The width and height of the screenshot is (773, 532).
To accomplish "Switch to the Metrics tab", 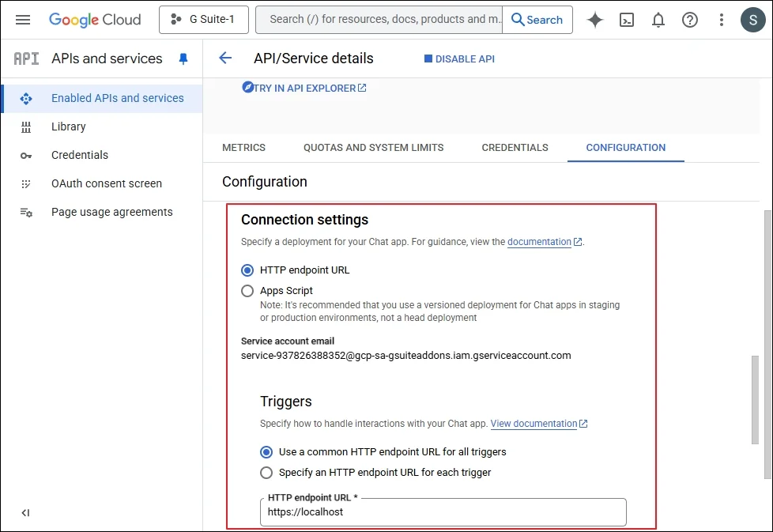I will (x=243, y=147).
